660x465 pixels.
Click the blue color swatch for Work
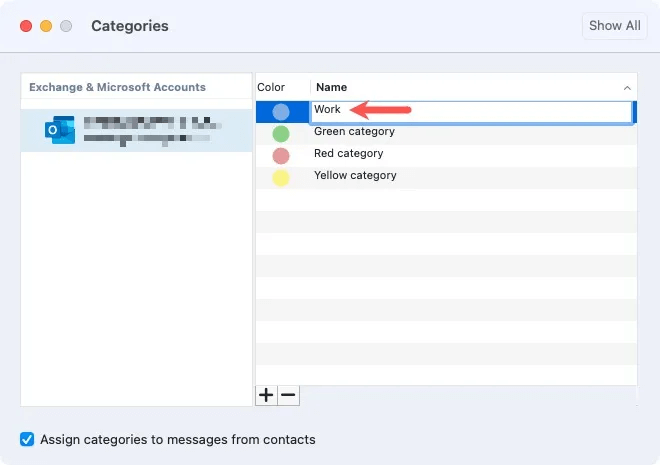point(281,112)
